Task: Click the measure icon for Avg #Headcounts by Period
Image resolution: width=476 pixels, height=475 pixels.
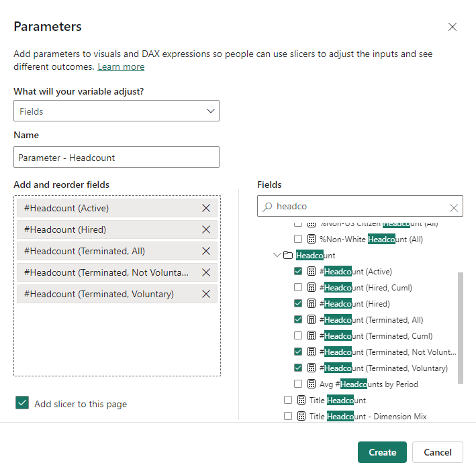Action: 312,384
